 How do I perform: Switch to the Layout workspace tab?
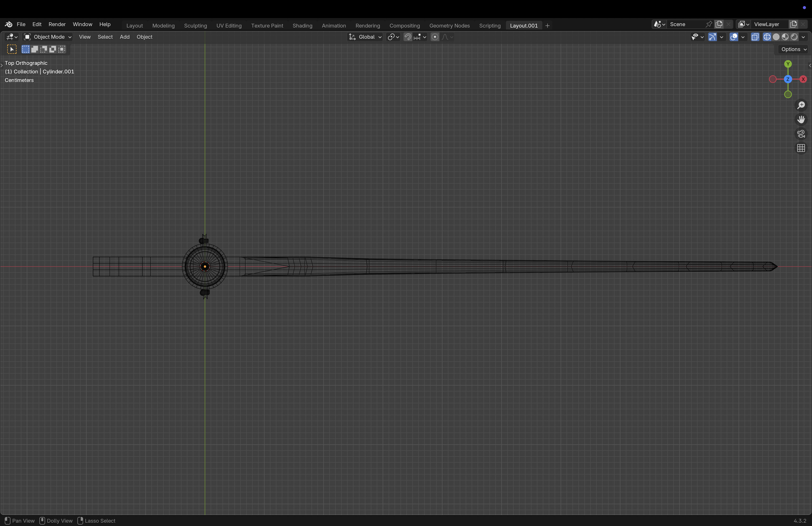[134, 26]
